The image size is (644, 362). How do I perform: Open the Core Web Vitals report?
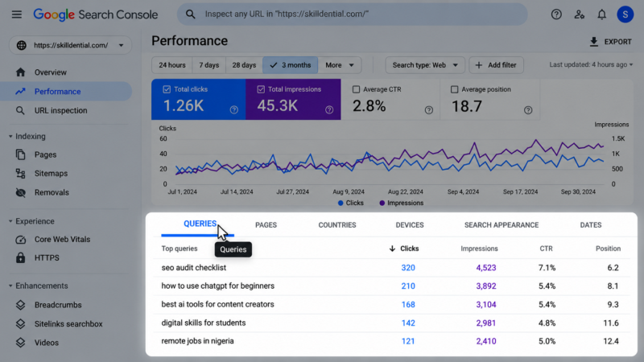point(63,239)
